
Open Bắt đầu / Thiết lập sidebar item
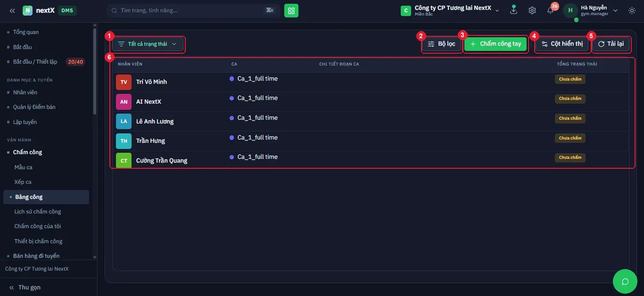tap(35, 62)
